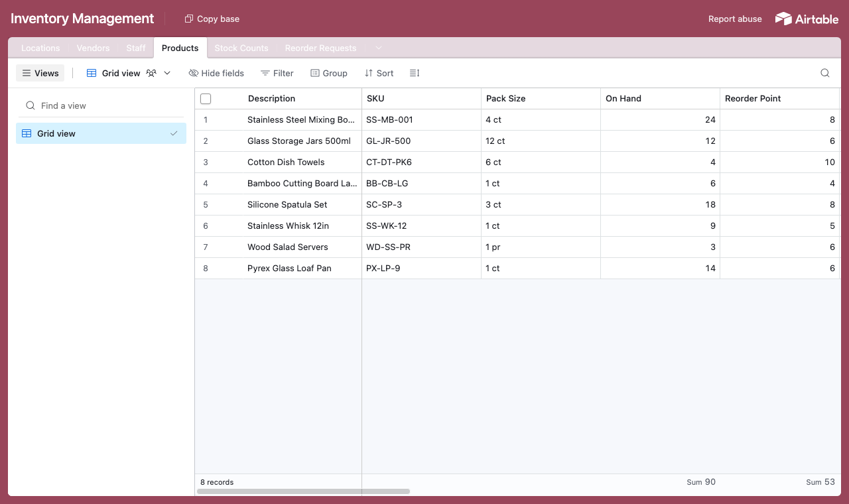Click Report abuse link

(x=735, y=19)
